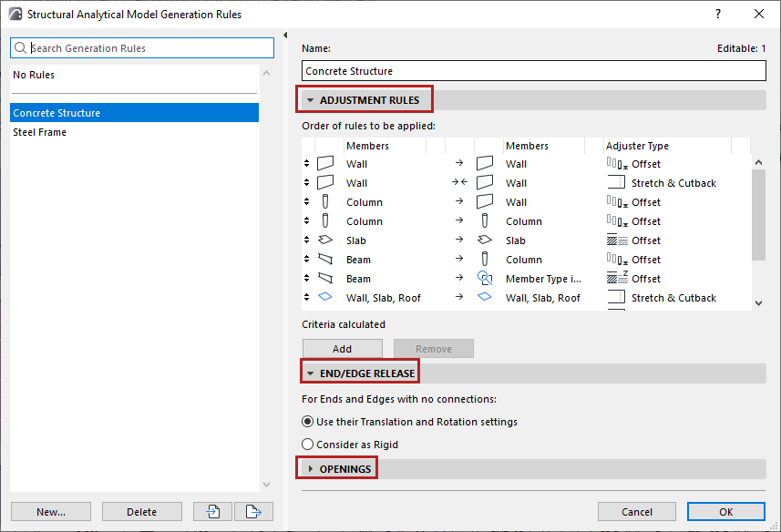Click the Name input field
This screenshot has height=532, width=781.
534,71
